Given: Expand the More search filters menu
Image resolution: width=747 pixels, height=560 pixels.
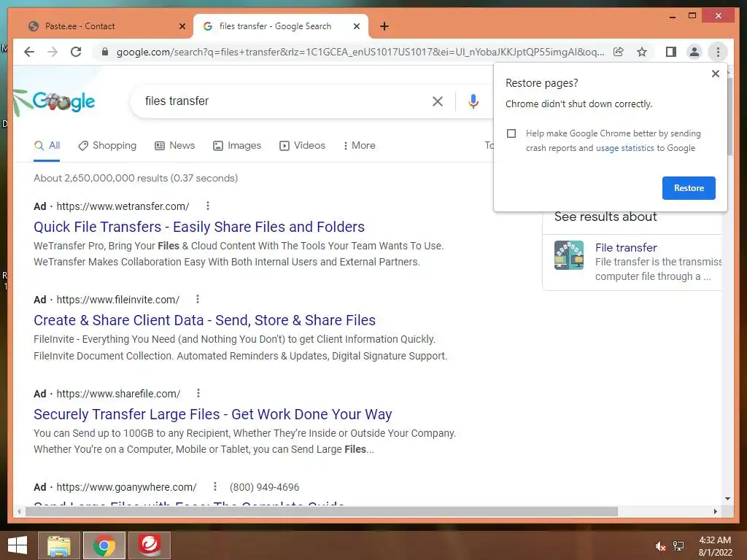Looking at the screenshot, I should [359, 145].
